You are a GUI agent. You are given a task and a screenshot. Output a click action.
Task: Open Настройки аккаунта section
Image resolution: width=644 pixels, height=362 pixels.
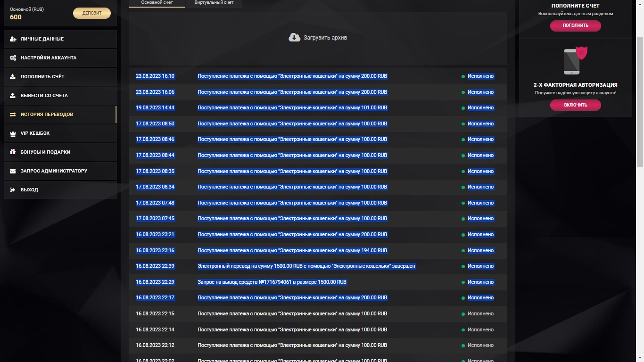coord(60,58)
